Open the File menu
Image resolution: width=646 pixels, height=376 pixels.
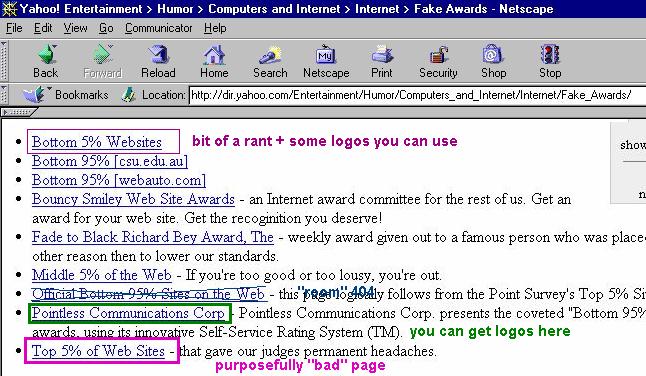click(14, 28)
